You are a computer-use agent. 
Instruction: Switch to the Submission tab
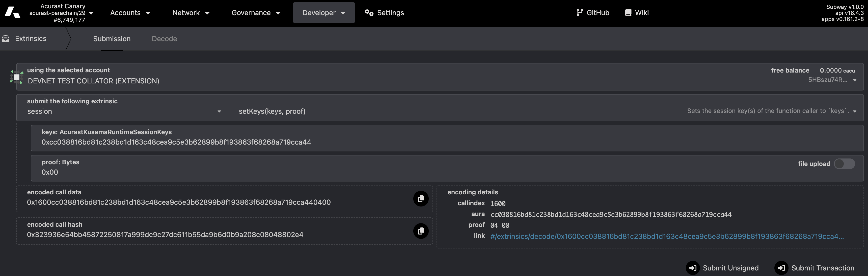click(112, 39)
